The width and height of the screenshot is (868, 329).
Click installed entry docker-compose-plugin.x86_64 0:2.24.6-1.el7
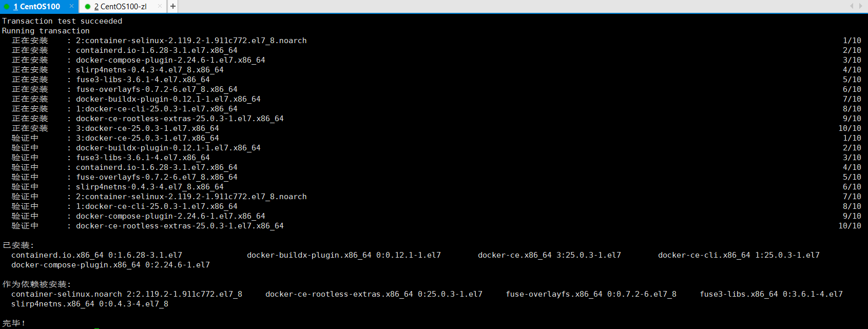coord(110,265)
